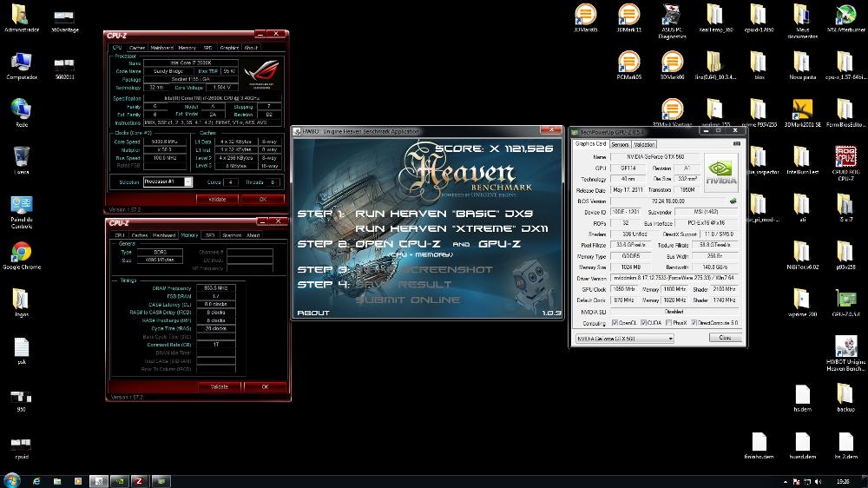Click the Close button in GPU-Z
This screenshot has width=868, height=488.
click(x=725, y=337)
